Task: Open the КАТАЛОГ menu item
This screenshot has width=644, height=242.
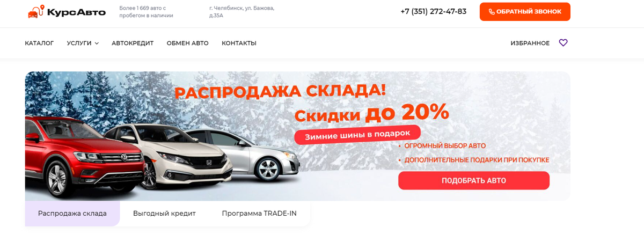Action: pyautogui.click(x=39, y=43)
